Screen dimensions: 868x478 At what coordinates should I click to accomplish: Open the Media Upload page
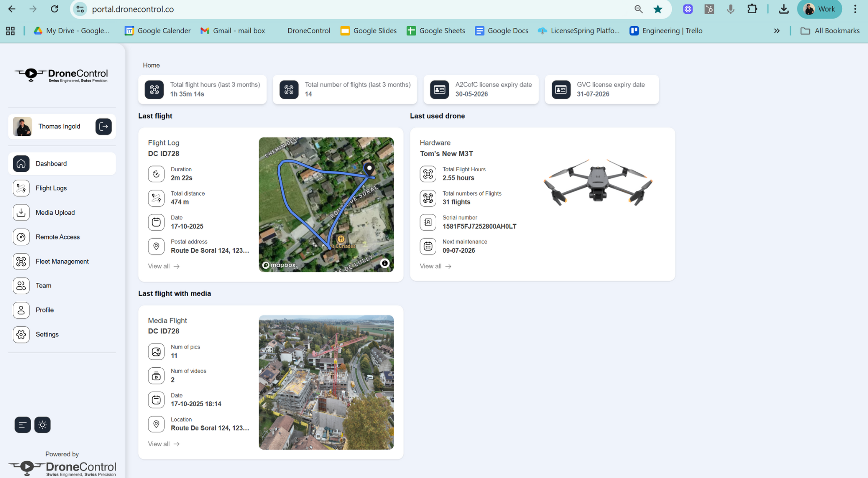click(55, 212)
